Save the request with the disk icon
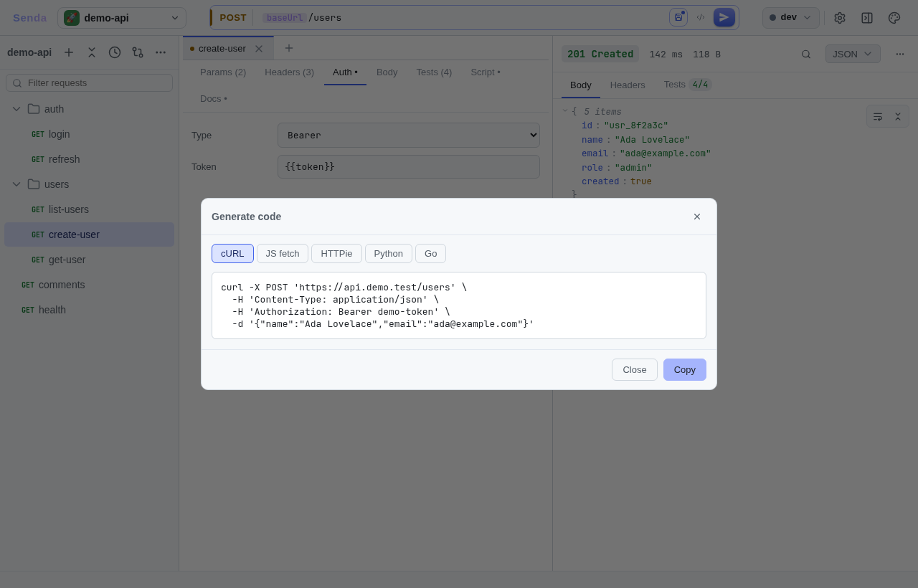This screenshot has height=588, width=918. tap(678, 17)
